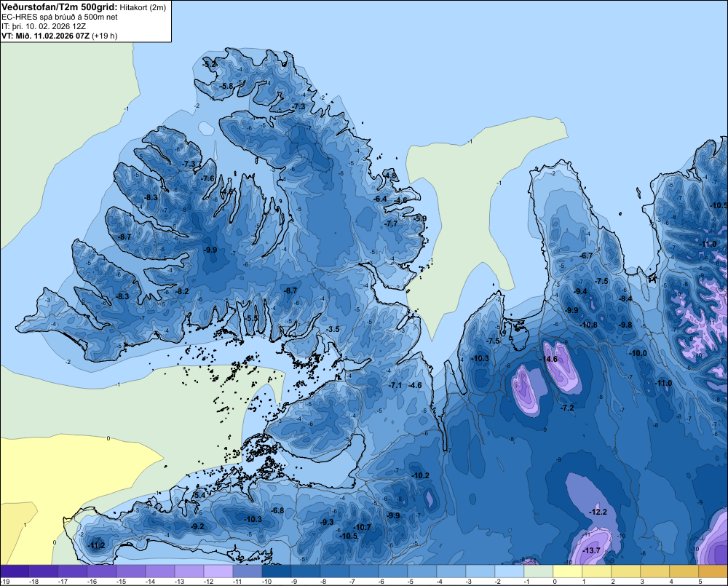Click the -8.4 temperature value

pos(625,298)
